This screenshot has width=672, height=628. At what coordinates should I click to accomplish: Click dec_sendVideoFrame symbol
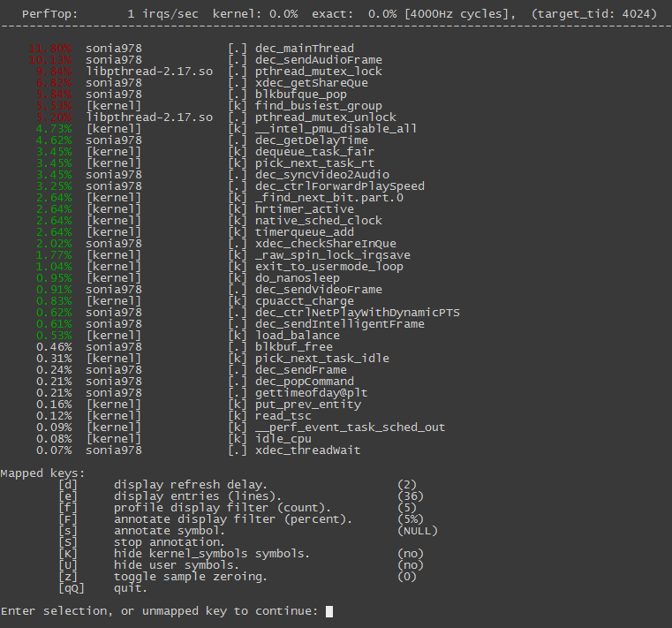[319, 290]
